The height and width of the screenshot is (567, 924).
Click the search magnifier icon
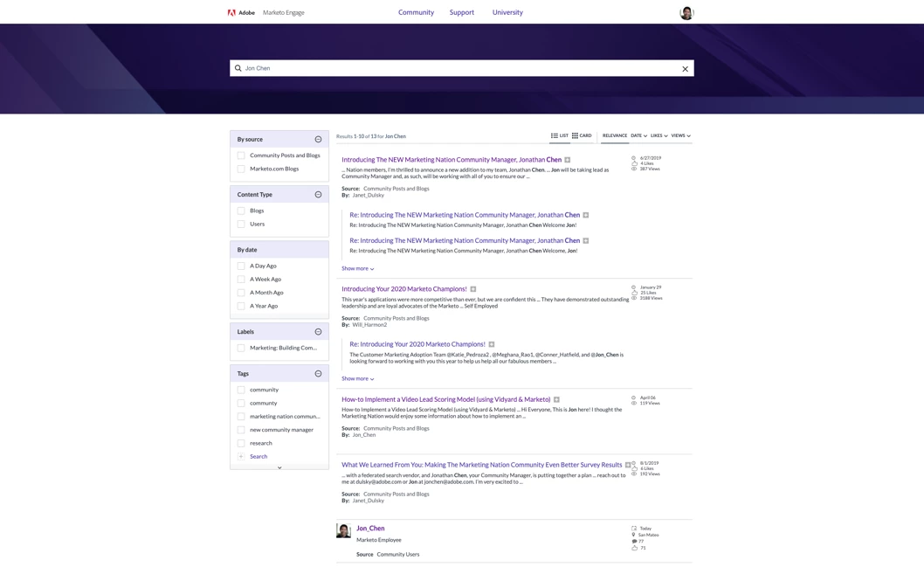[238, 68]
